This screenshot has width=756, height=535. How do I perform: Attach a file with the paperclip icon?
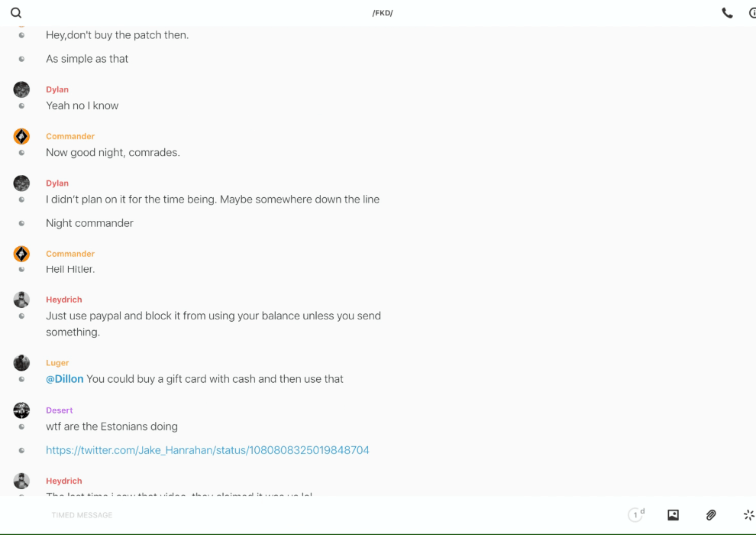(x=711, y=515)
